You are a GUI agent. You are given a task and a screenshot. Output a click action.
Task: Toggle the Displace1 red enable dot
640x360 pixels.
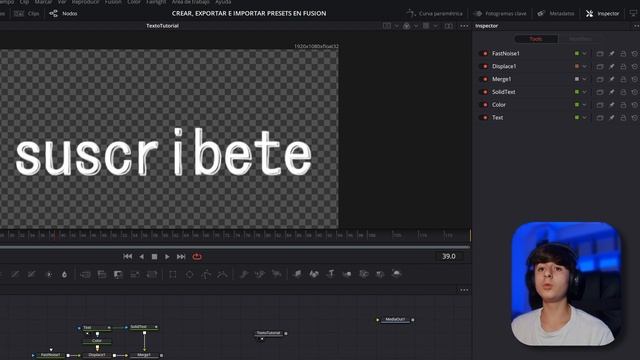tap(485, 66)
